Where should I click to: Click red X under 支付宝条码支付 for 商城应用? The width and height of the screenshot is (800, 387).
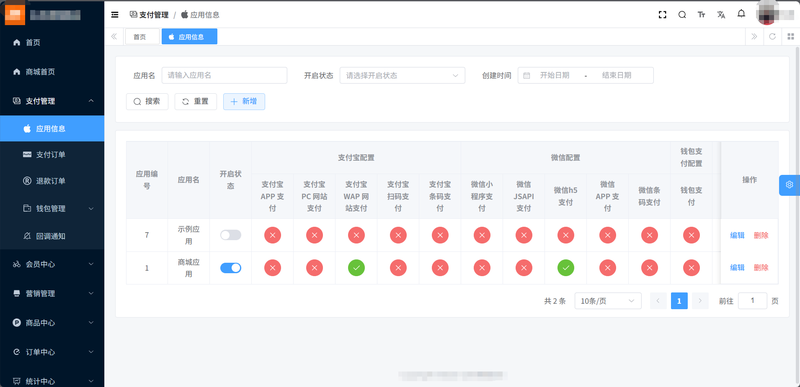pos(440,267)
